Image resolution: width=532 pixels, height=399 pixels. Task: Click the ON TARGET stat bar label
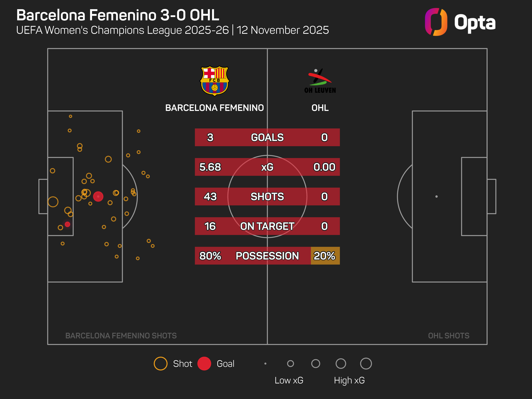coord(267,226)
